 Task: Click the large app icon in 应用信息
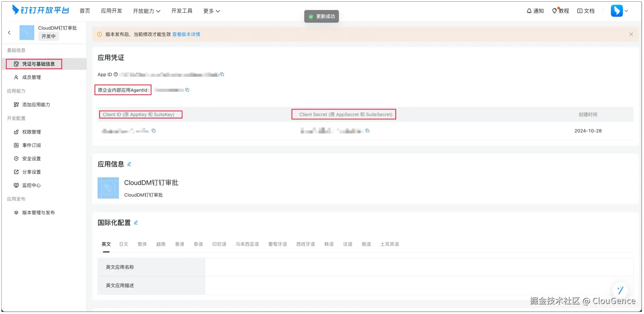[x=108, y=188]
